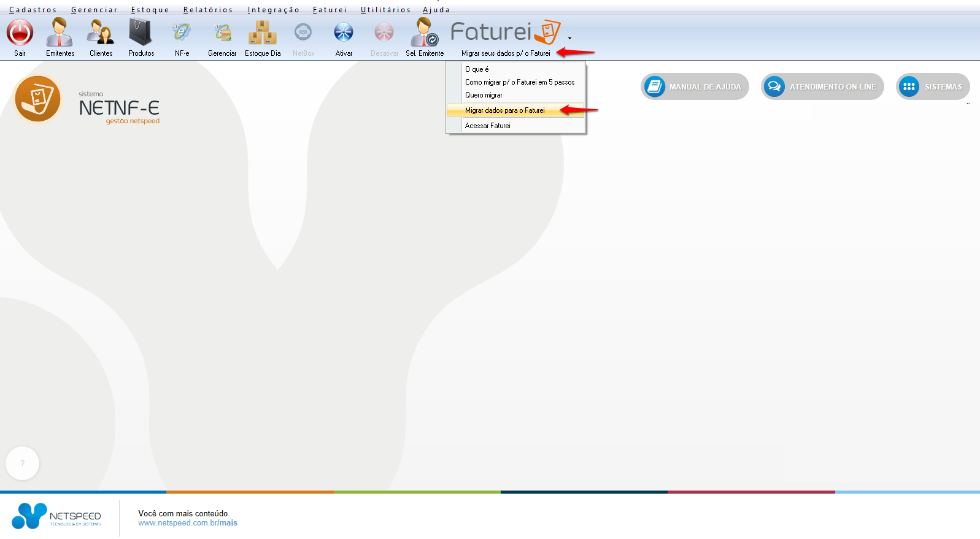Open the Emitentes toolbar icon

click(60, 32)
